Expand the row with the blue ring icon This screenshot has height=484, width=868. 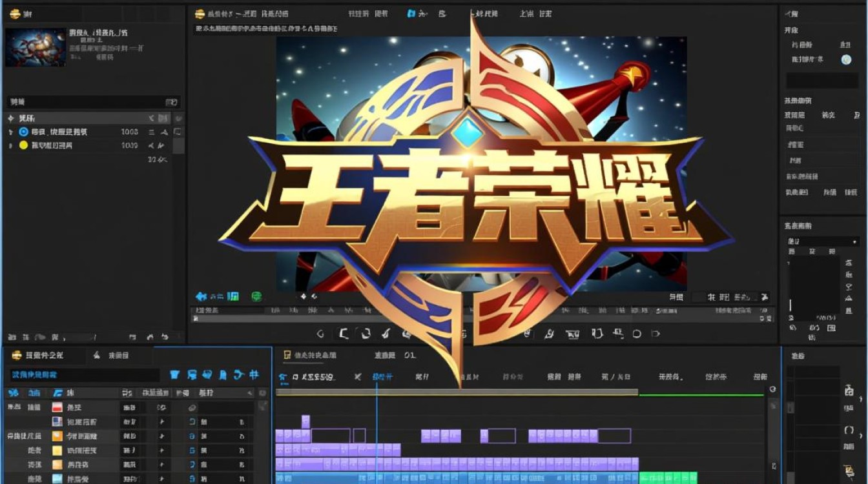pyautogui.click(x=10, y=132)
